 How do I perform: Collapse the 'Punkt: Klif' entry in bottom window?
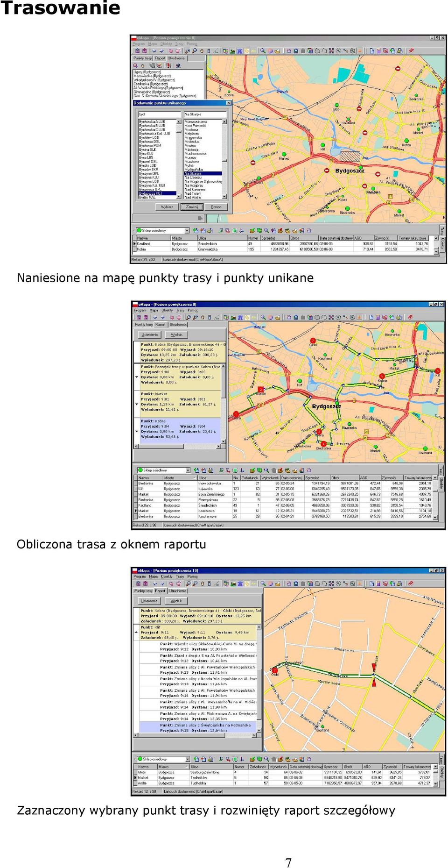click(136, 632)
